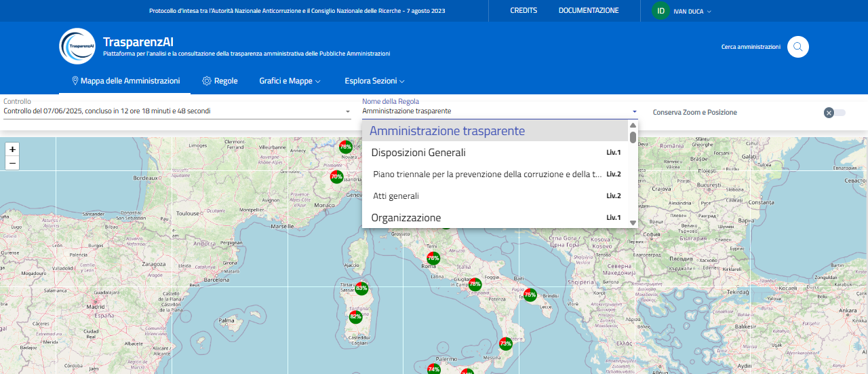Click the 78% cluster marker in Campania

(475, 284)
